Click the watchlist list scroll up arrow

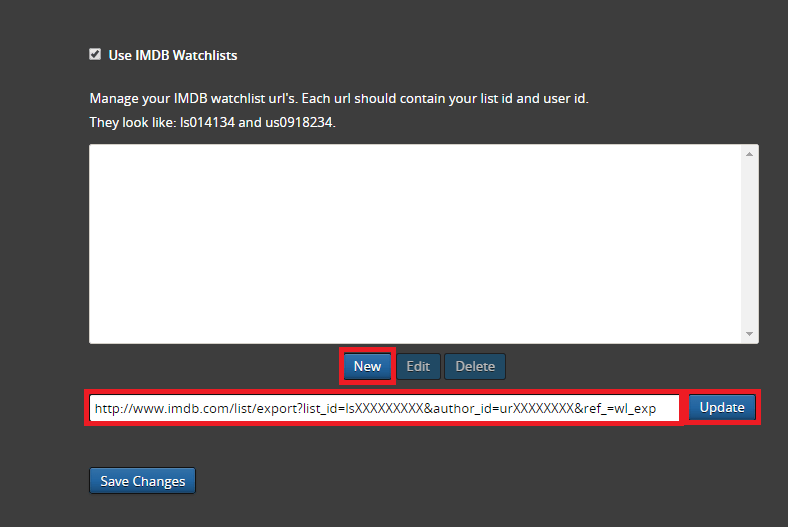(750, 154)
